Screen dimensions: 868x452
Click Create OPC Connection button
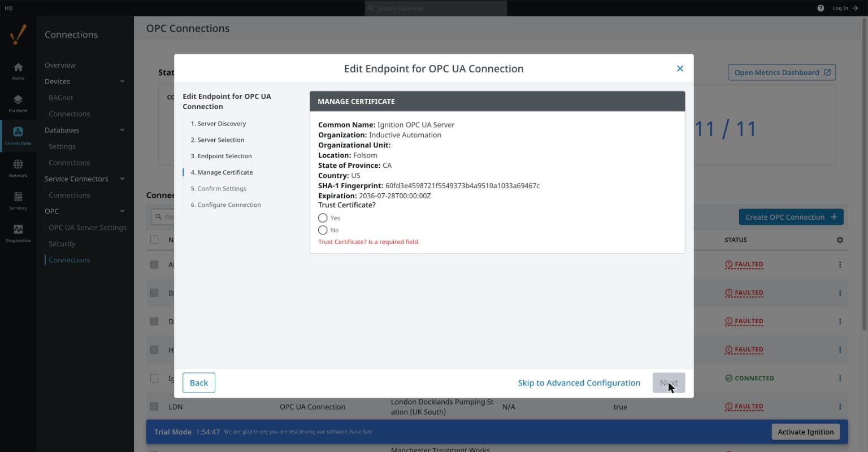coord(791,217)
